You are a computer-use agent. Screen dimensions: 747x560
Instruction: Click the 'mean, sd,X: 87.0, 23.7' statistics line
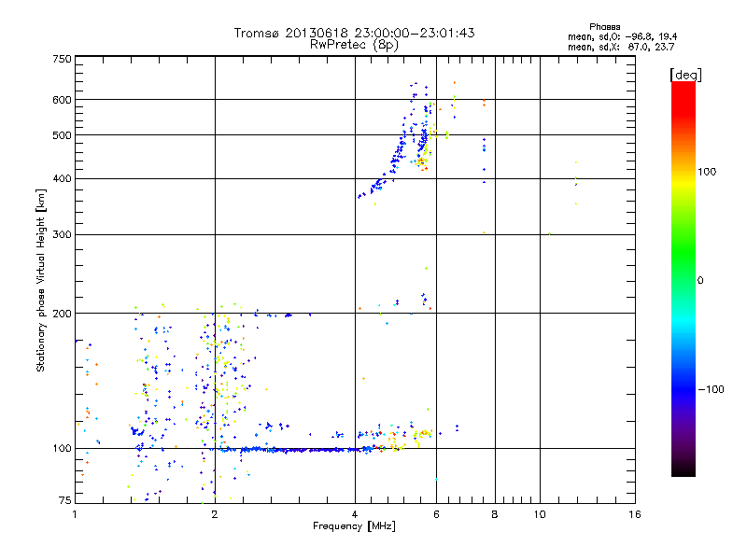coord(621,47)
